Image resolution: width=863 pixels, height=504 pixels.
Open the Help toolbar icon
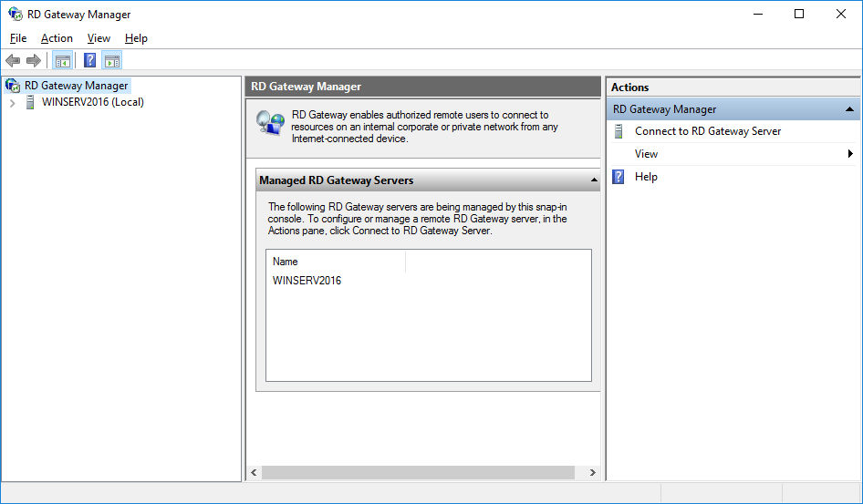(x=89, y=60)
